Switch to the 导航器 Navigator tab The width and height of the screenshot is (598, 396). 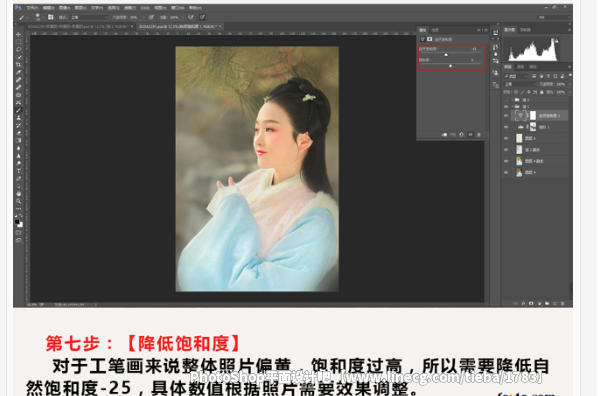pyautogui.click(x=526, y=30)
